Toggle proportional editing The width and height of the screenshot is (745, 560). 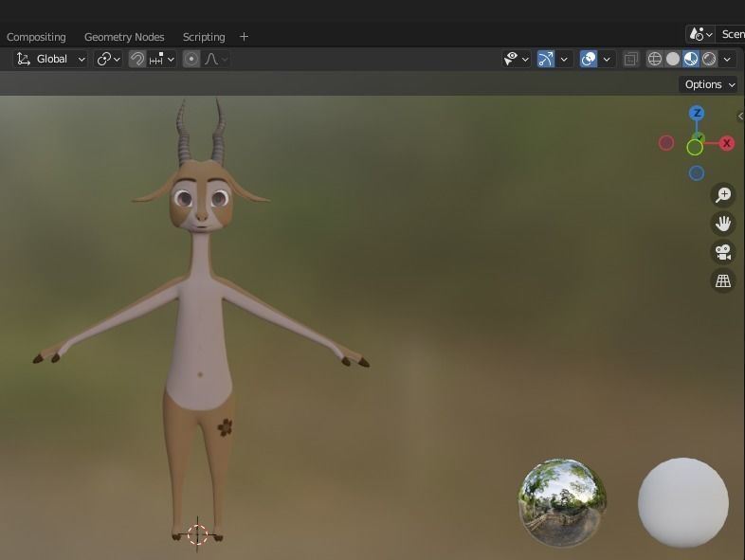coord(191,59)
